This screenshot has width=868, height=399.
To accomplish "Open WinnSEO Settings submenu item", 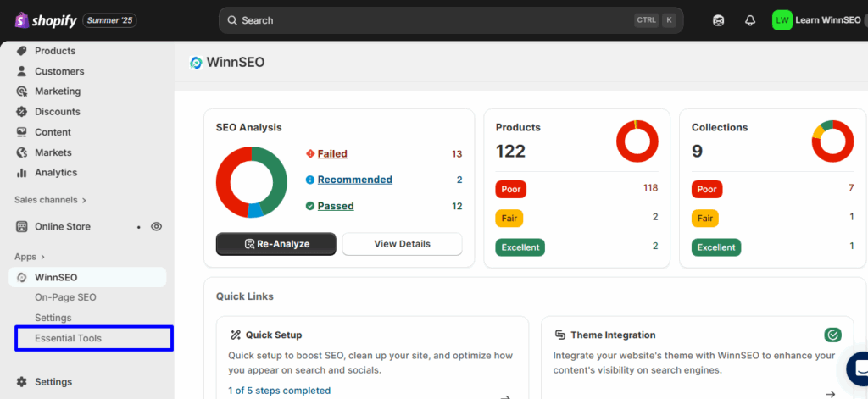I will coord(53,319).
